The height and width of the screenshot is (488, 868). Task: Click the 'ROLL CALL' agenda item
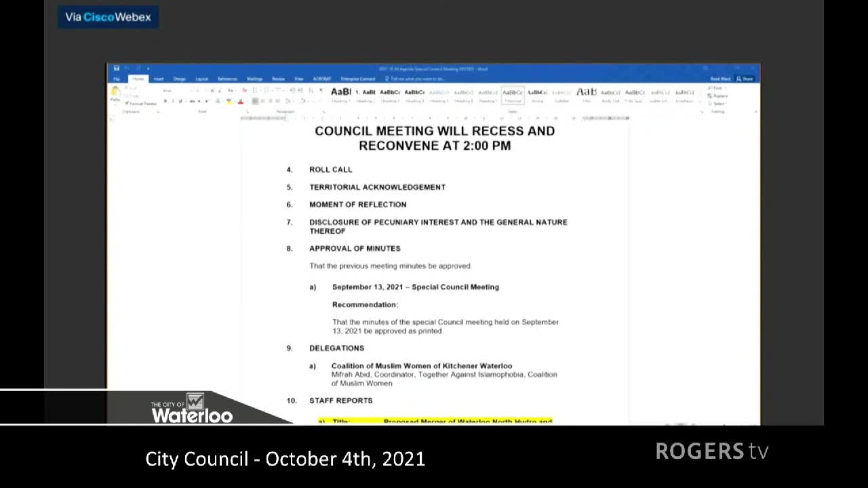(x=331, y=169)
